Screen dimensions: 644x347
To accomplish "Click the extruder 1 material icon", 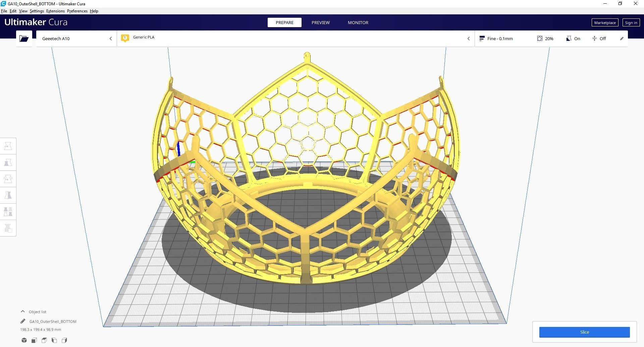I will click(x=125, y=38).
